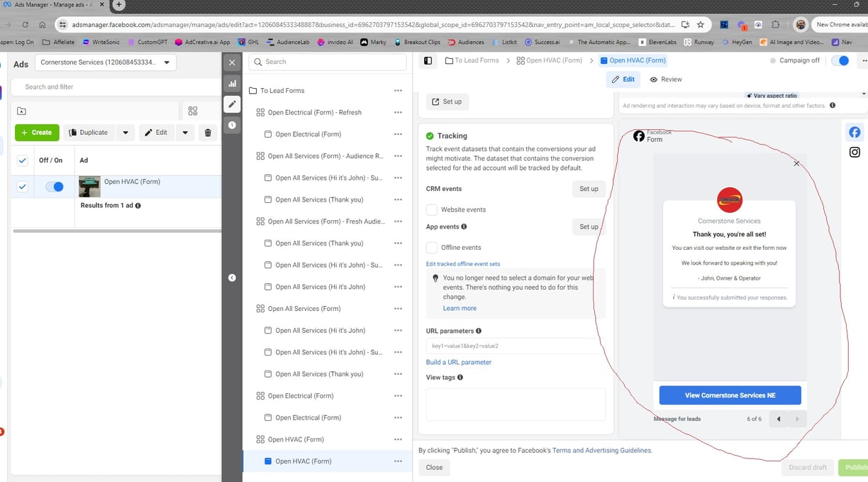The width and height of the screenshot is (868, 482).
Task: Expand the Edit options arrow
Action: coord(184,132)
